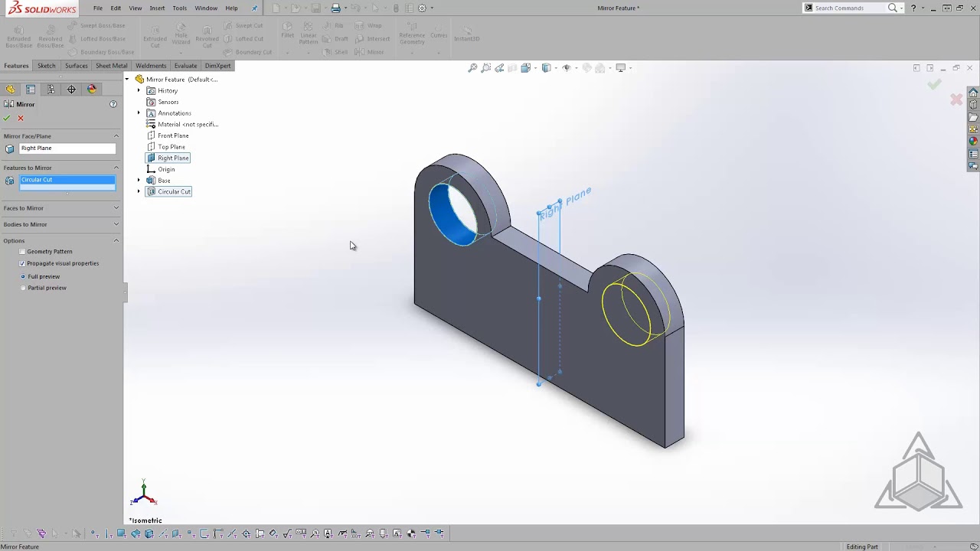Open Hide/Show Items icon
The width and height of the screenshot is (980, 551).
(x=567, y=68)
